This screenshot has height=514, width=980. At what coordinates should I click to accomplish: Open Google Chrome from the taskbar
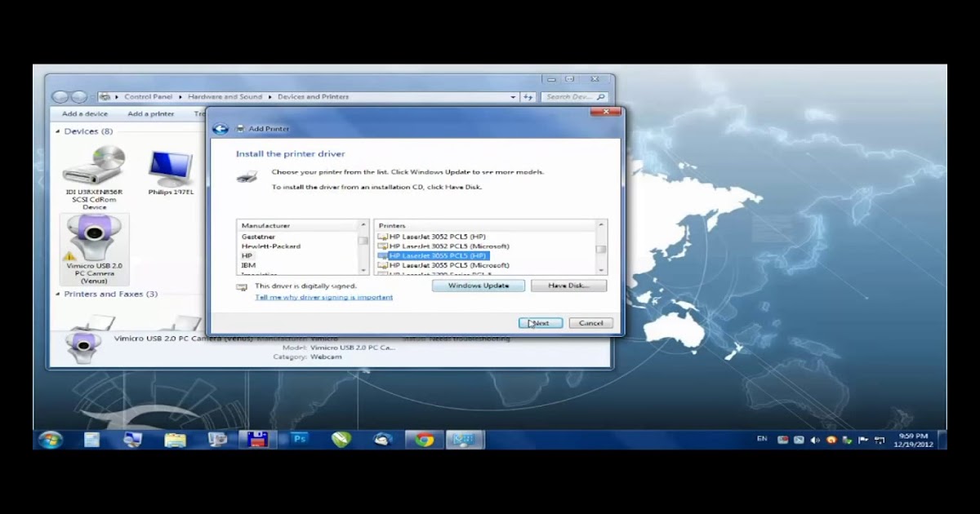coord(424,440)
